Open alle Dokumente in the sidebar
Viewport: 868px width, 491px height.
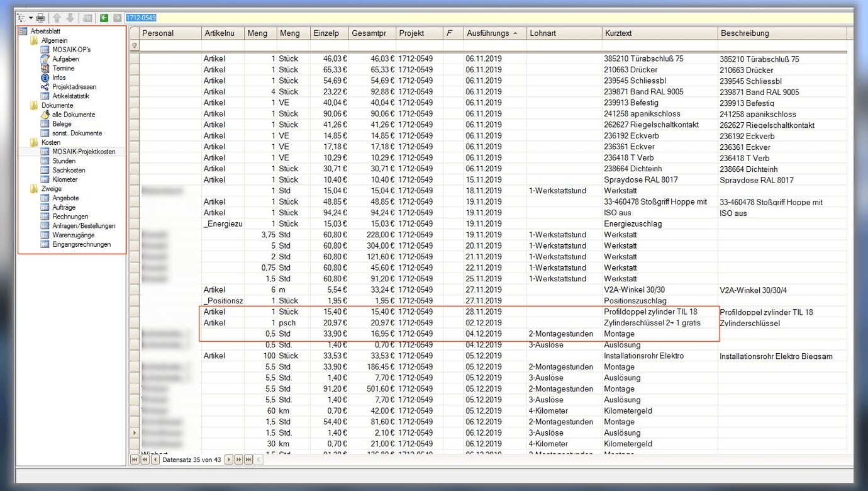74,115
